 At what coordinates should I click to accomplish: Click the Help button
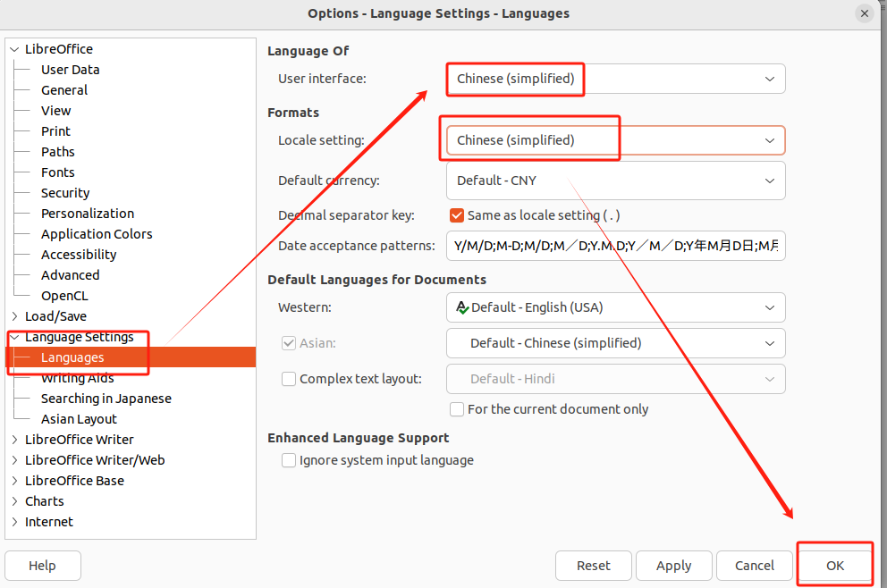pos(42,566)
